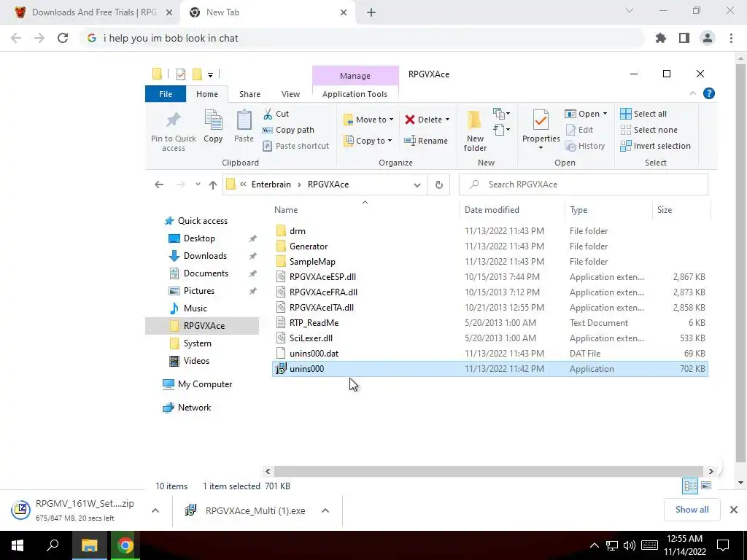
Task: Click the Properties checkmark in quick access toolbar
Action: click(x=181, y=74)
